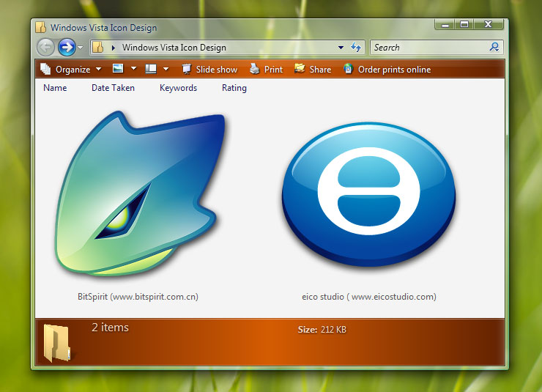
Task: Go back with the Back arrow button
Action: (x=46, y=47)
